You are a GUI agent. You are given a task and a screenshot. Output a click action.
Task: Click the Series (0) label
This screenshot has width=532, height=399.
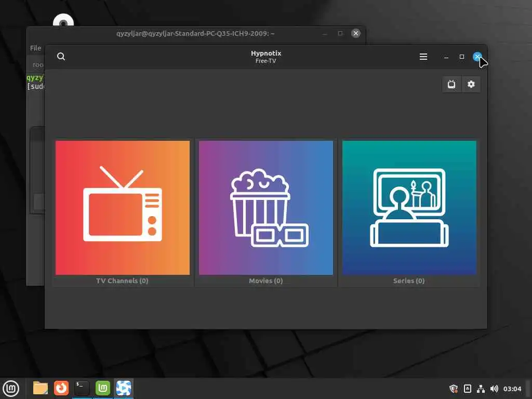click(x=409, y=281)
